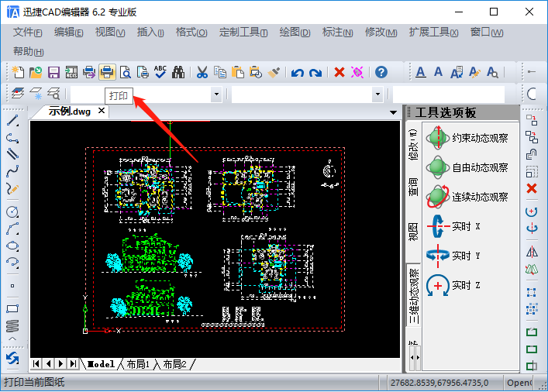
Task: Open the layer manager icon
Action: [18, 93]
